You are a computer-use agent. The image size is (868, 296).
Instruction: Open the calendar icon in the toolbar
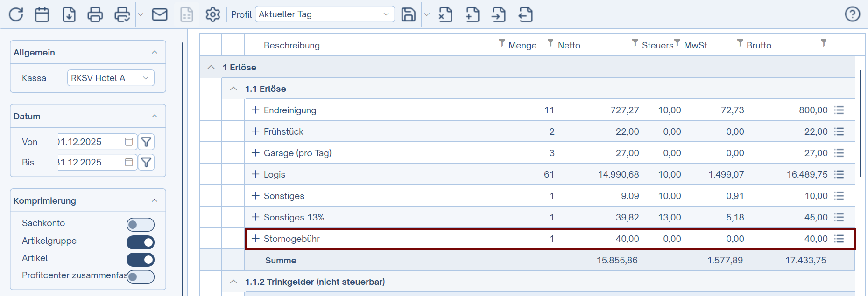pos(42,14)
